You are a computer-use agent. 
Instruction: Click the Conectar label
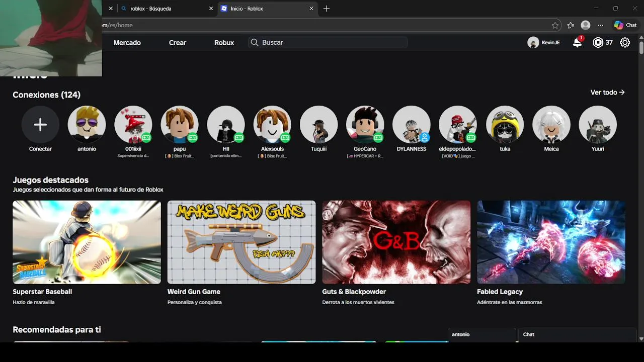[40, 149]
